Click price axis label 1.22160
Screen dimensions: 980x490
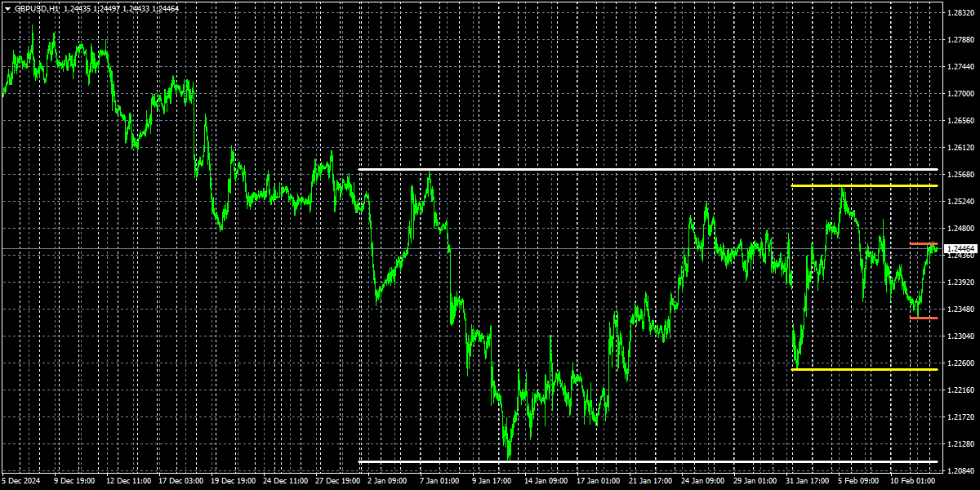coord(960,390)
